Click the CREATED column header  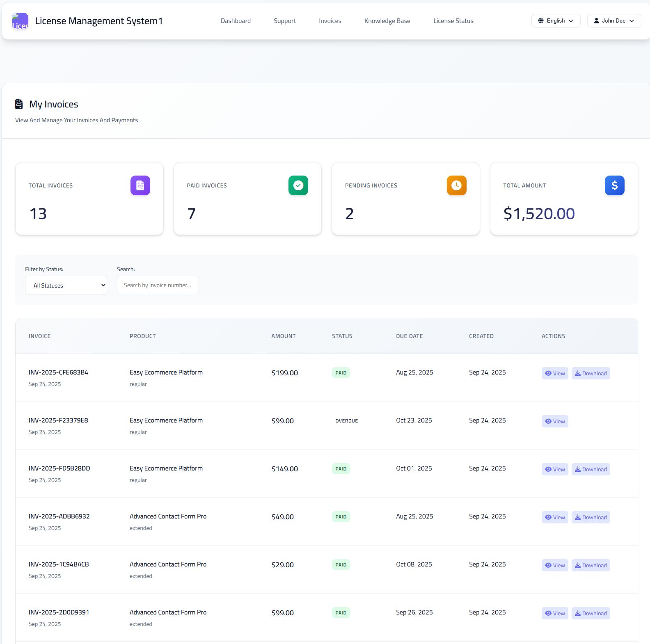(x=481, y=336)
